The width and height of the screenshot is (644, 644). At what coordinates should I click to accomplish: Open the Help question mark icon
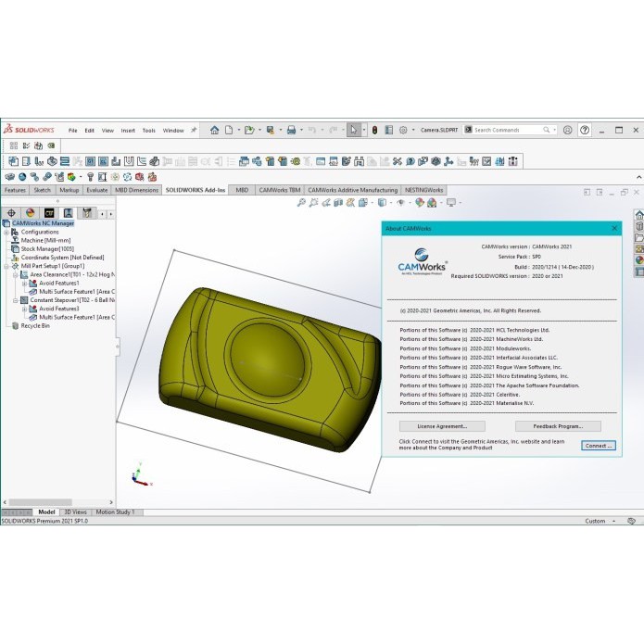click(x=585, y=131)
